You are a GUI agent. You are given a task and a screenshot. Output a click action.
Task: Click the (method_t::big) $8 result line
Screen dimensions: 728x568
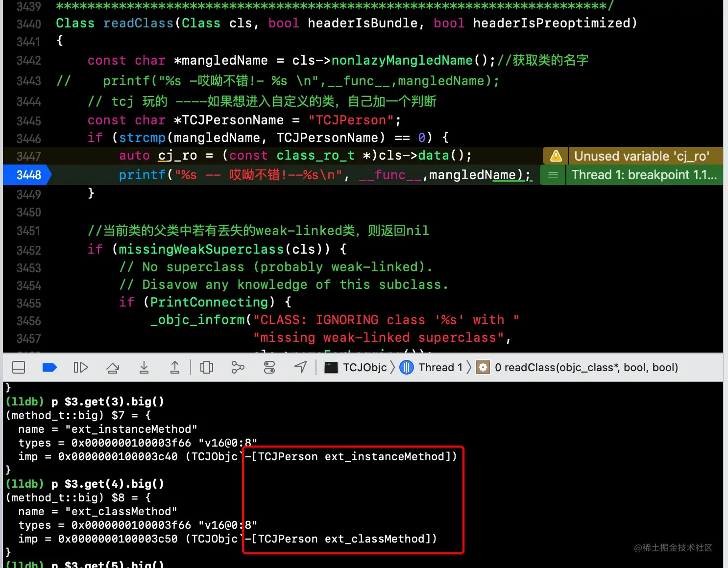78,497
